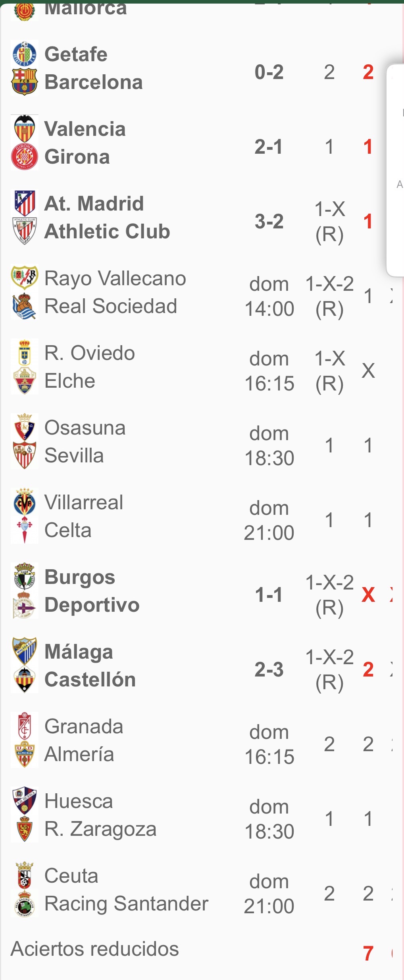This screenshot has width=404, height=980.
Task: Select the red X result for Burgos–Deportivo
Action: click(x=368, y=595)
